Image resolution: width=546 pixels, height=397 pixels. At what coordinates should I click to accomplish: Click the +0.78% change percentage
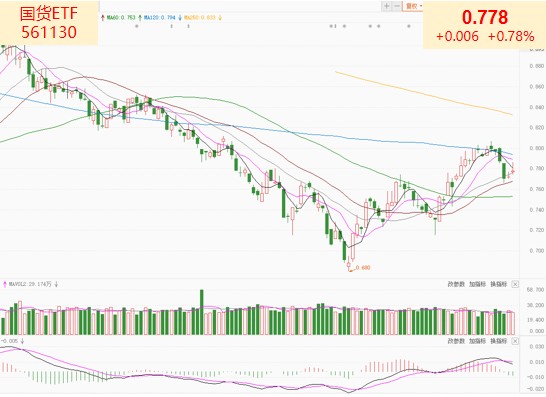511,36
